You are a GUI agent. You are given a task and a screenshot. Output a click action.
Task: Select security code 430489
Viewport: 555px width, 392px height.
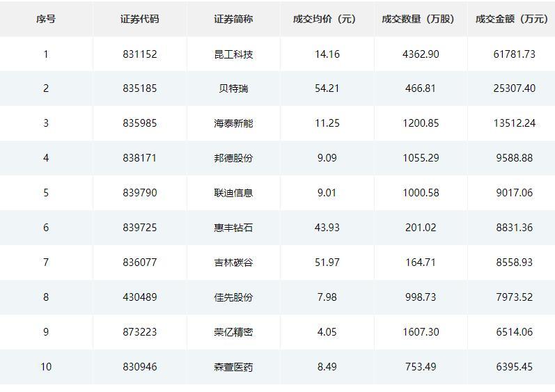click(x=140, y=297)
